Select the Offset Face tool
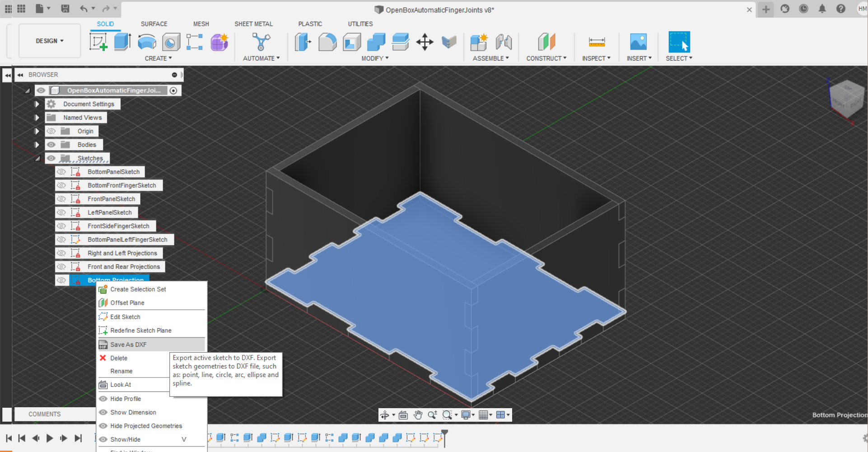Screen dimensions: 868x452 [x=400, y=42]
